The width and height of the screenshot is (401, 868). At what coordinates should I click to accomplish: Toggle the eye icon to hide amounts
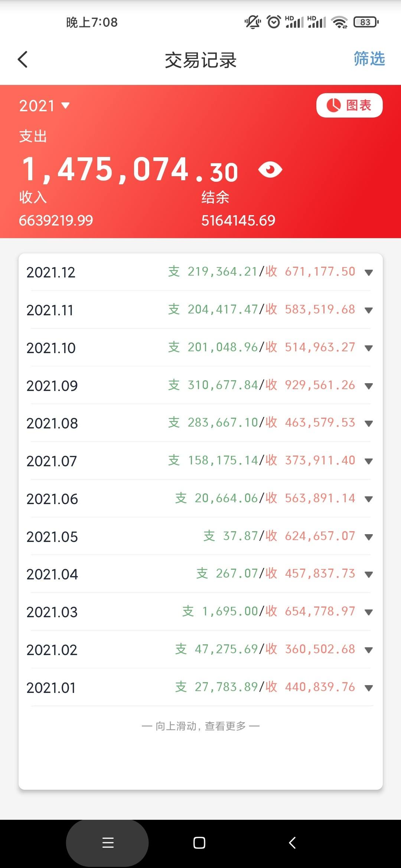pyautogui.click(x=270, y=170)
